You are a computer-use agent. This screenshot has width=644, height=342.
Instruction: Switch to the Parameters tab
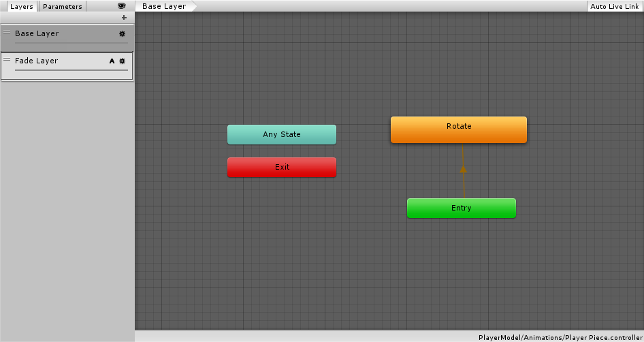[63, 6]
